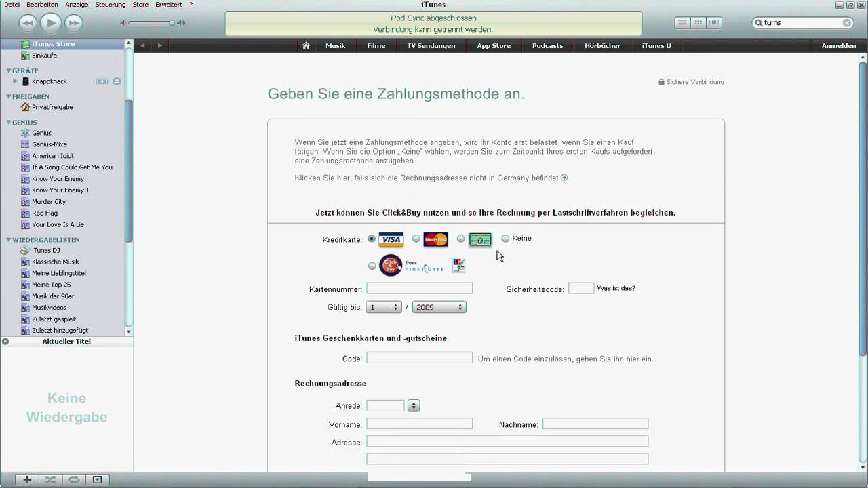Switch to list view icon
Image resolution: width=868 pixels, height=488 pixels.
click(x=682, y=22)
